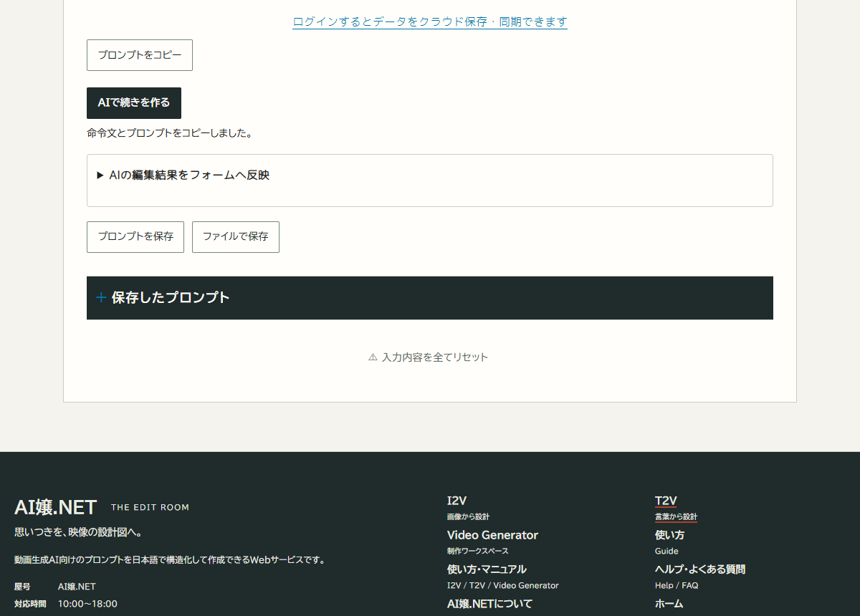Click the 思いつきを、映像の設計図へ tagline
Image resolution: width=860 pixels, height=616 pixels.
point(78,533)
